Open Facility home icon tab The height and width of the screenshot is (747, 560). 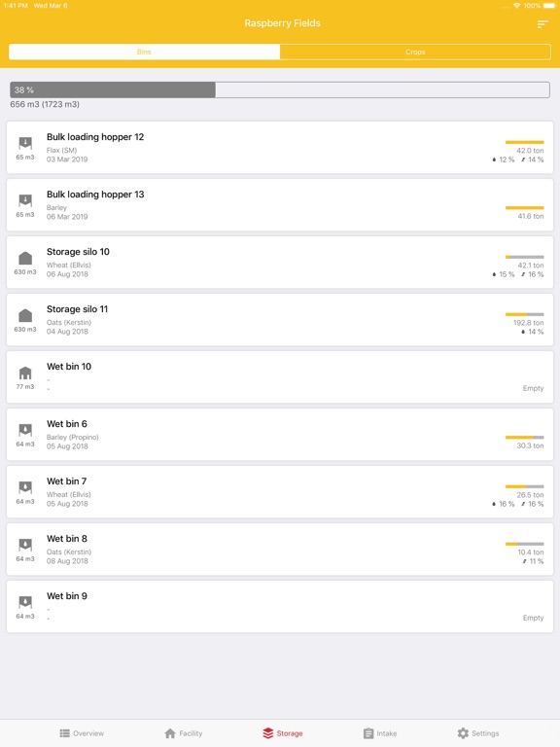(184, 733)
